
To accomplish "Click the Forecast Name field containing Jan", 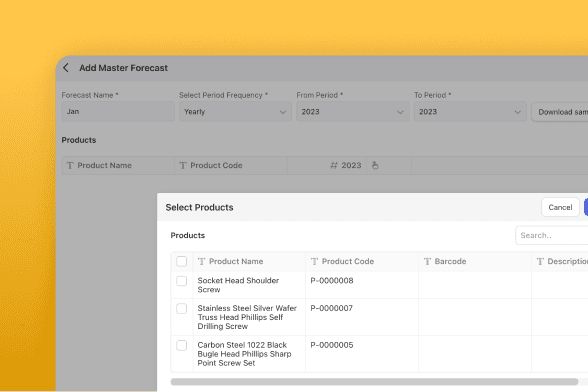I will [x=118, y=112].
